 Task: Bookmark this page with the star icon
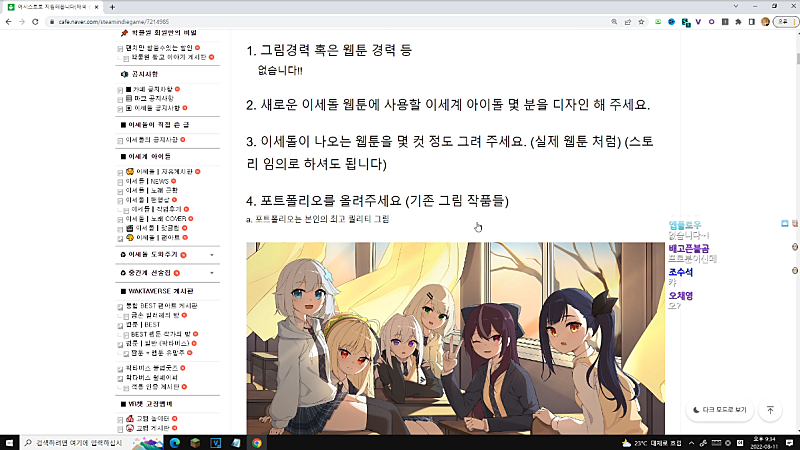tap(641, 22)
